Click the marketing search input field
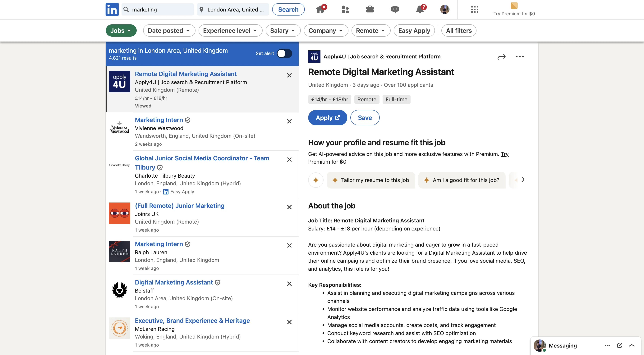Image resolution: width=644 pixels, height=355 pixels. 160,10
